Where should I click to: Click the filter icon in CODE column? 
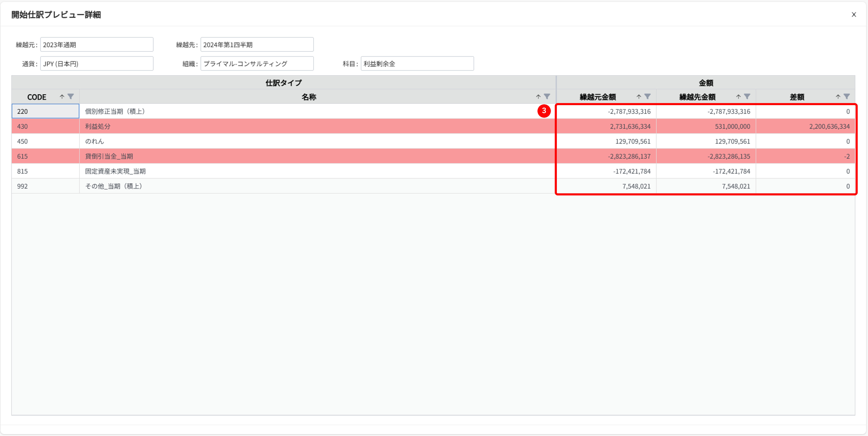point(70,97)
